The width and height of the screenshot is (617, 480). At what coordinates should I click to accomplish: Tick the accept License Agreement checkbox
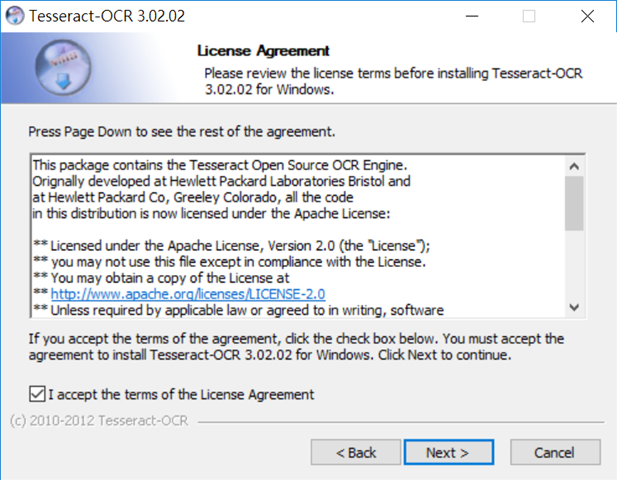coord(37,394)
